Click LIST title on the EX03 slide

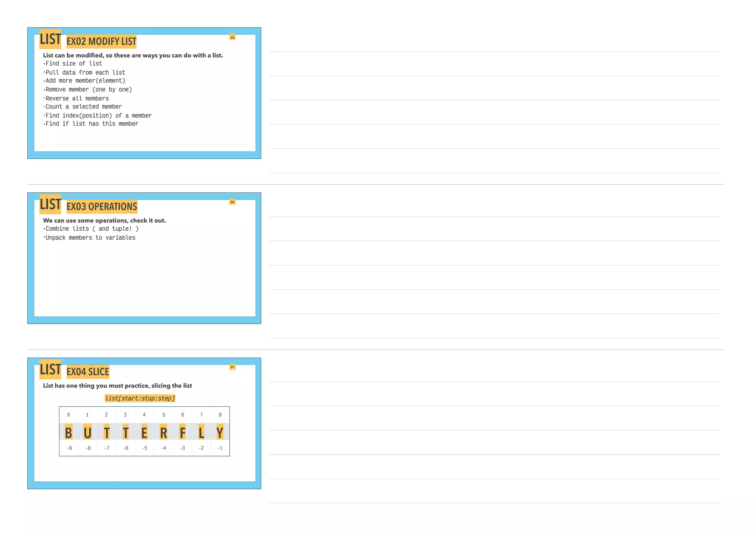pyautogui.click(x=50, y=204)
